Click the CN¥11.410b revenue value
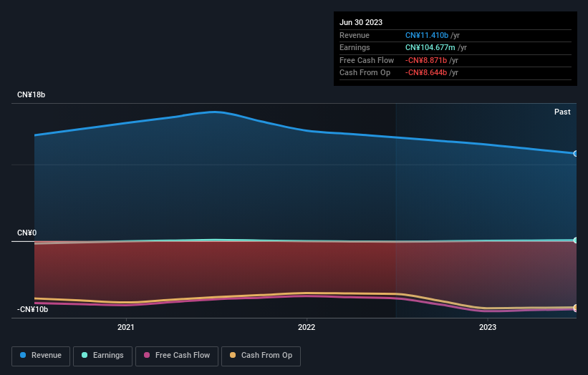Screen dimensions: 588x375 pos(427,35)
